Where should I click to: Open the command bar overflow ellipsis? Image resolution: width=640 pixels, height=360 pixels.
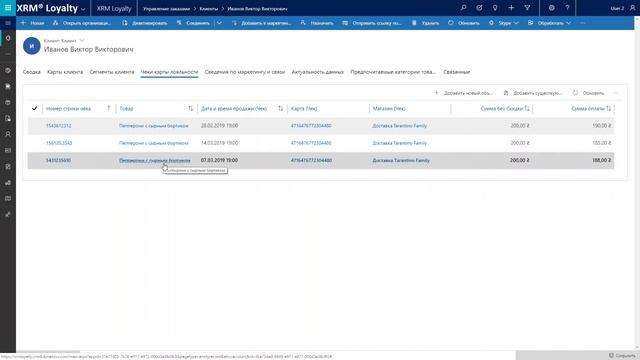point(582,23)
